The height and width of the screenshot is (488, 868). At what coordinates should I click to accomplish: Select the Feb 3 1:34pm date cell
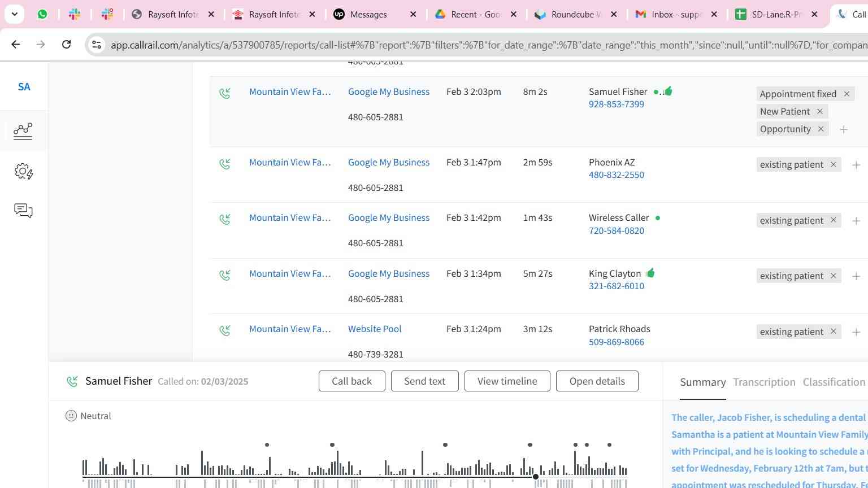[474, 274]
